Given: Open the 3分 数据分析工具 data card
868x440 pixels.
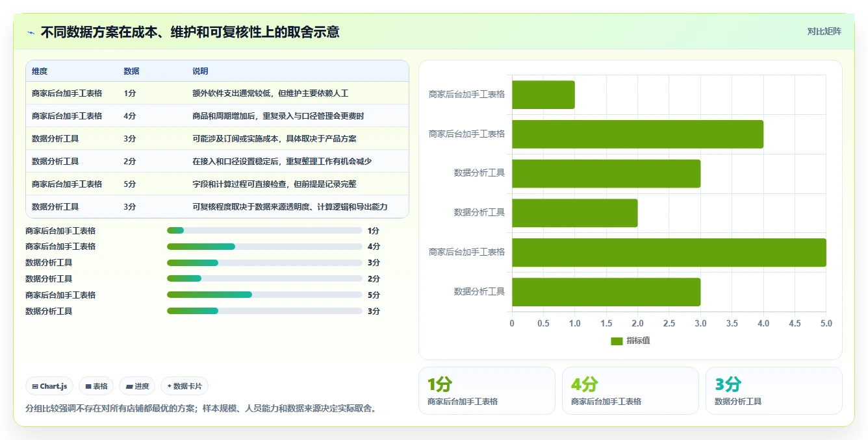Looking at the screenshot, I should pos(774,391).
